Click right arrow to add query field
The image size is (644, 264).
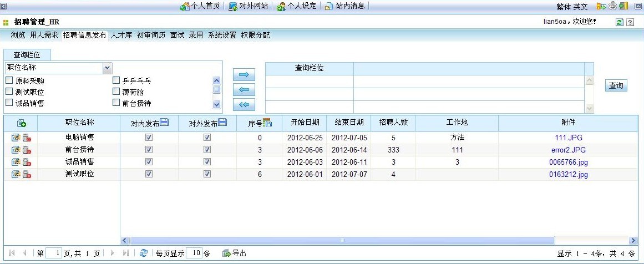click(x=244, y=74)
